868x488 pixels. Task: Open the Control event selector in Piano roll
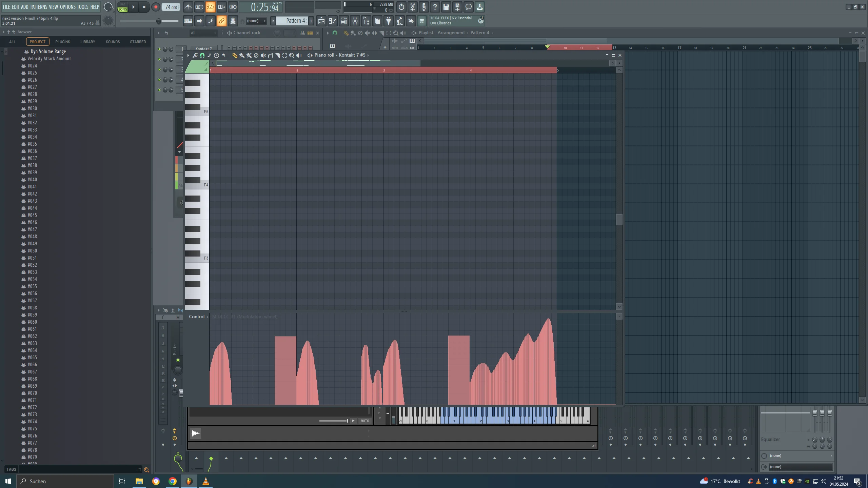click(x=199, y=317)
